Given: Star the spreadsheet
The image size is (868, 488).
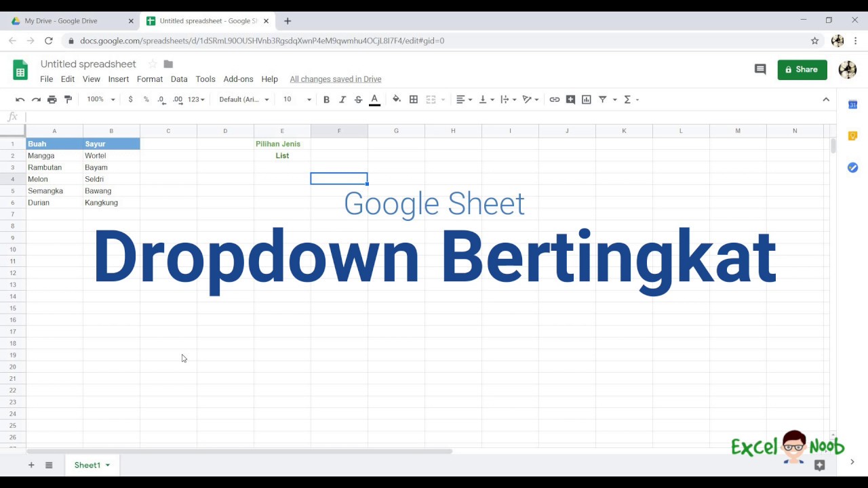Looking at the screenshot, I should [153, 64].
